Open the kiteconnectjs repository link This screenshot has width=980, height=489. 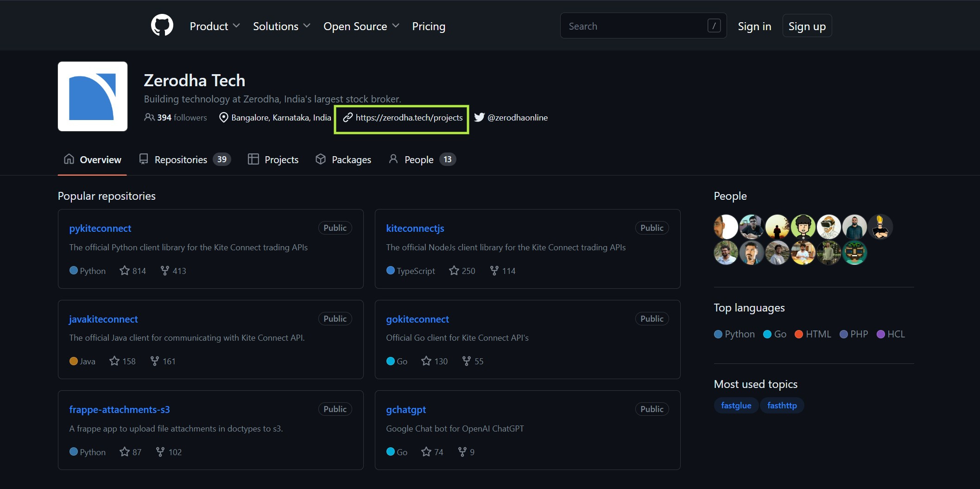click(x=415, y=228)
